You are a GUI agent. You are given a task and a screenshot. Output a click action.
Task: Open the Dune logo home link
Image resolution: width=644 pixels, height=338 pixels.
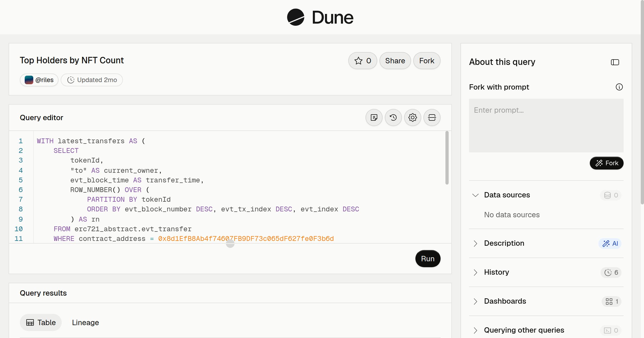320,17
